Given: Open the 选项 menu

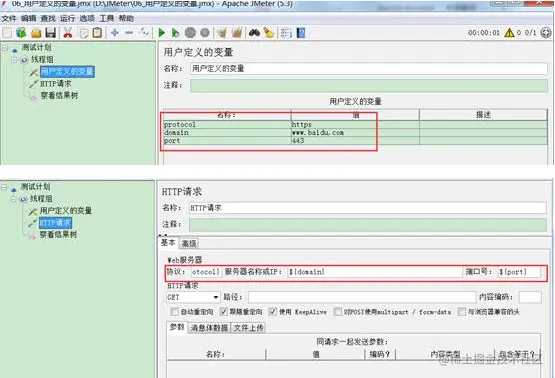Looking at the screenshot, I should [87, 18].
